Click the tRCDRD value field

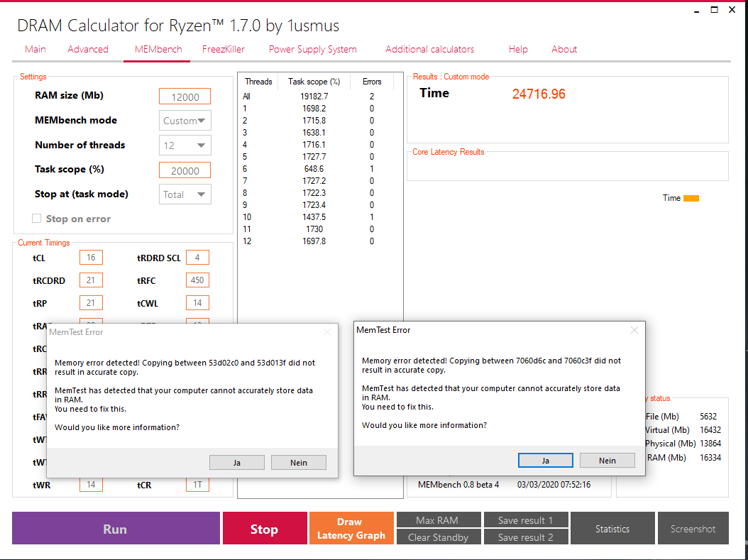pyautogui.click(x=91, y=280)
